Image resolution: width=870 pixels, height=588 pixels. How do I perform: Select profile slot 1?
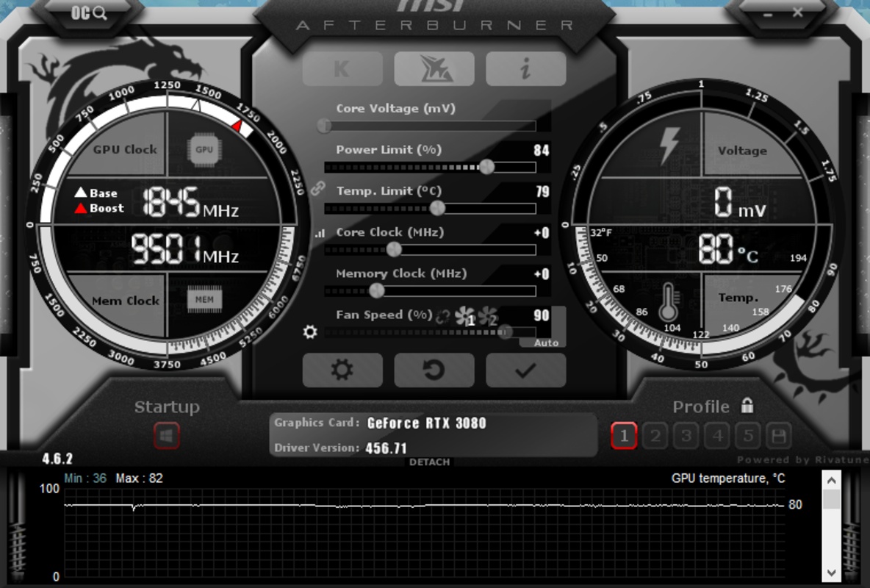[x=624, y=436]
